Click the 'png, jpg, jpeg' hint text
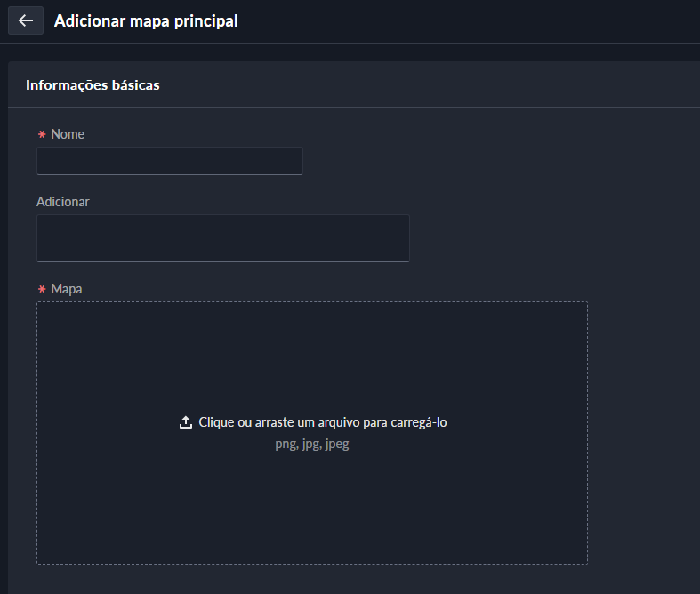 click(312, 445)
